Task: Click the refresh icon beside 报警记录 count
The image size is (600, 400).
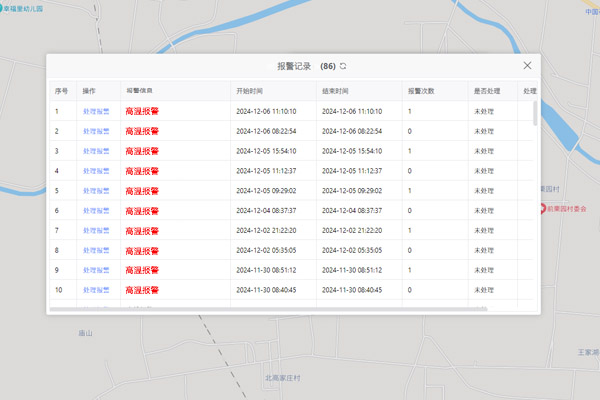Action: [x=344, y=66]
